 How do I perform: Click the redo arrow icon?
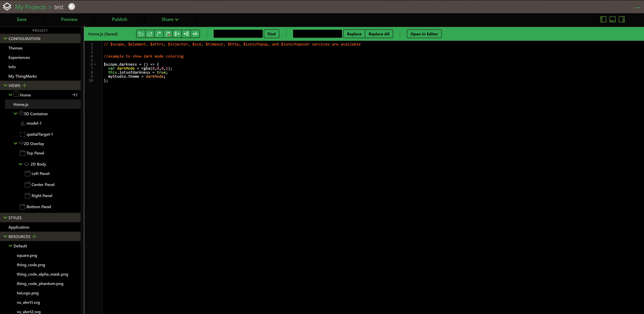pyautogui.click(x=150, y=34)
